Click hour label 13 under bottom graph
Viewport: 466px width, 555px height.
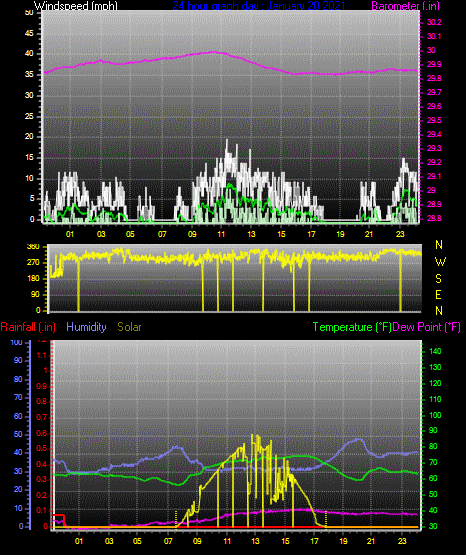click(255, 541)
